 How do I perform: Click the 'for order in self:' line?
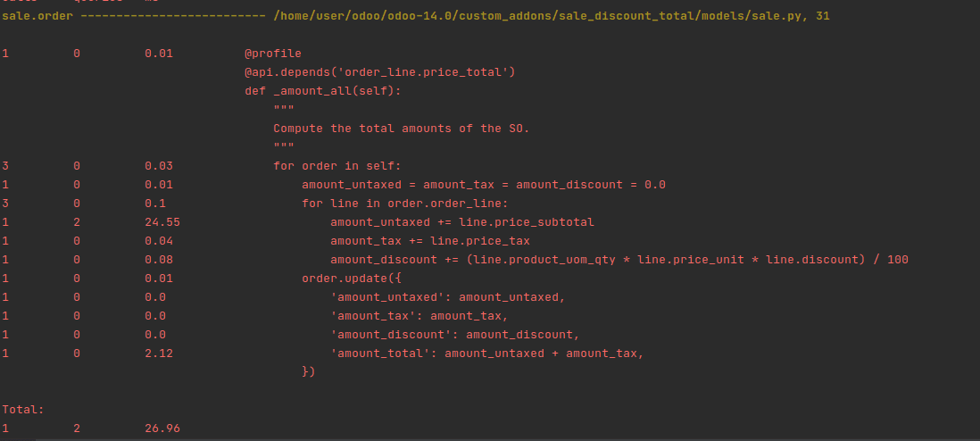point(336,166)
